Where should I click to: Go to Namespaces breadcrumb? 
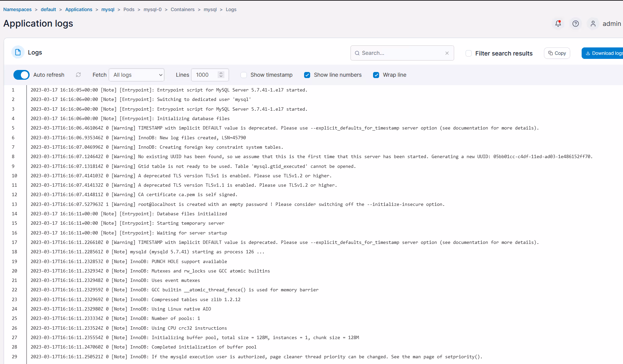pyautogui.click(x=17, y=9)
